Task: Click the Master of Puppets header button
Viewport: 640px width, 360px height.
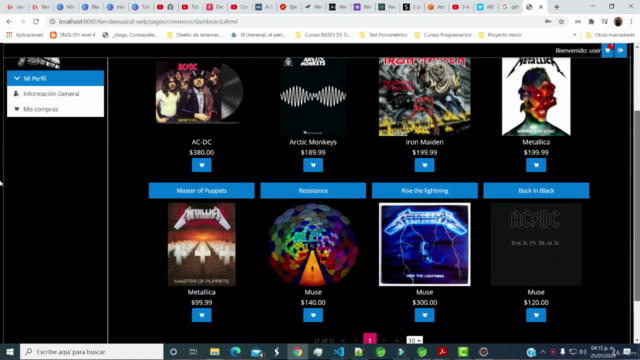Action: click(202, 191)
